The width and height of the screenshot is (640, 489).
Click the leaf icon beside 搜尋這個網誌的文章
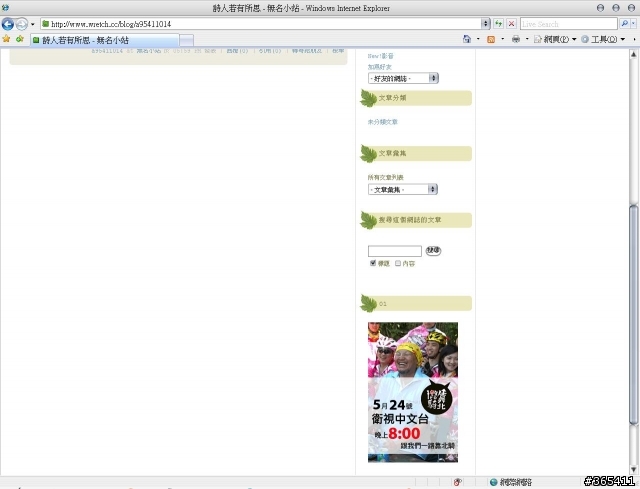pyautogui.click(x=368, y=220)
